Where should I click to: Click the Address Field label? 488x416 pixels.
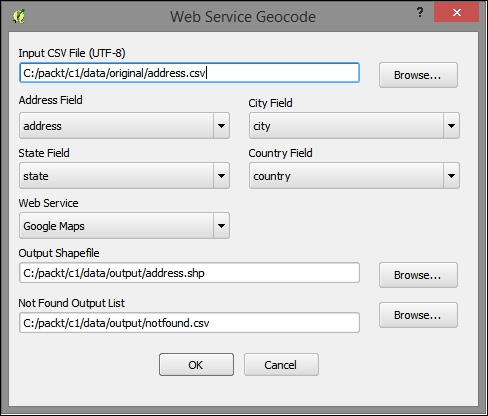coord(51,100)
